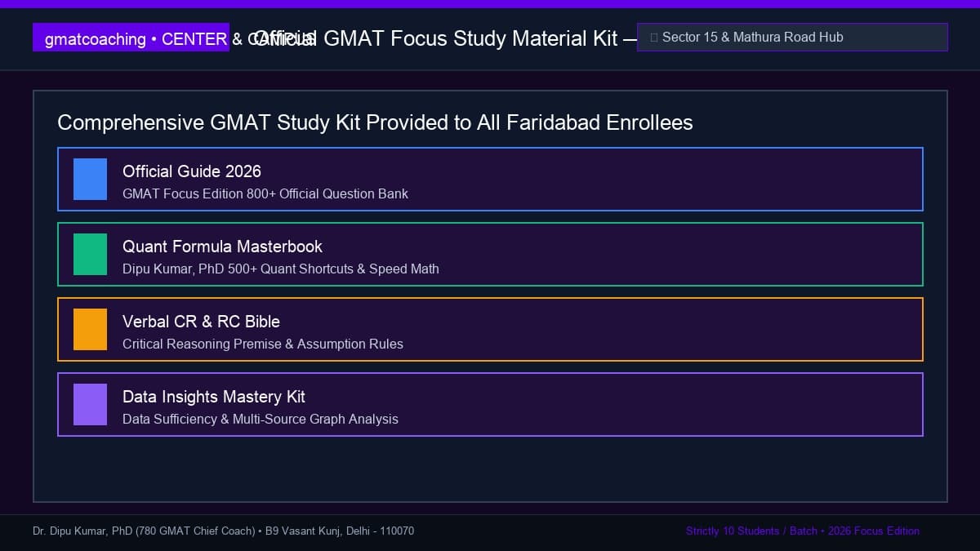This screenshot has width=980, height=551.
Task: Select the Verbal CR & RC Bible title
Action: pyautogui.click(x=201, y=322)
